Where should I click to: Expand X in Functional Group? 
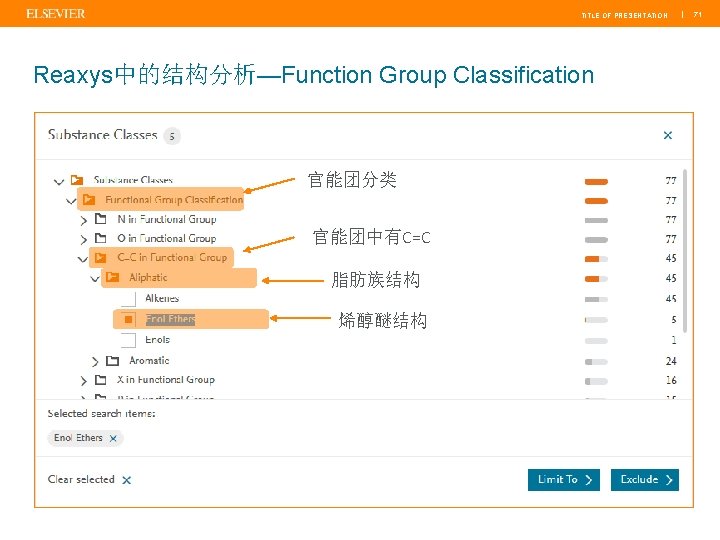click(83, 381)
